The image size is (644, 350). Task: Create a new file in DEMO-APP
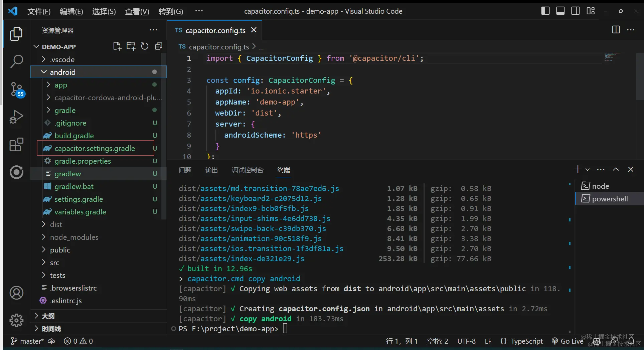[117, 46]
